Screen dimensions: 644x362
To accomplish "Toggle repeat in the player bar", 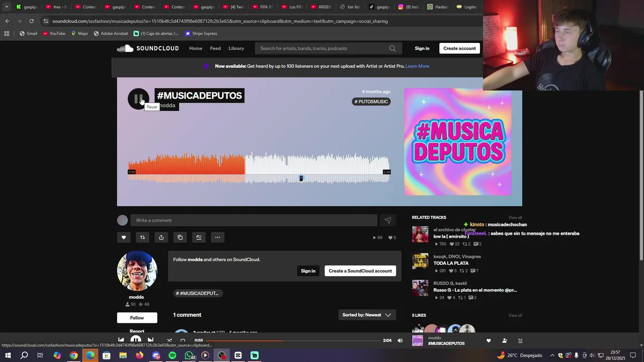I will tap(183, 340).
